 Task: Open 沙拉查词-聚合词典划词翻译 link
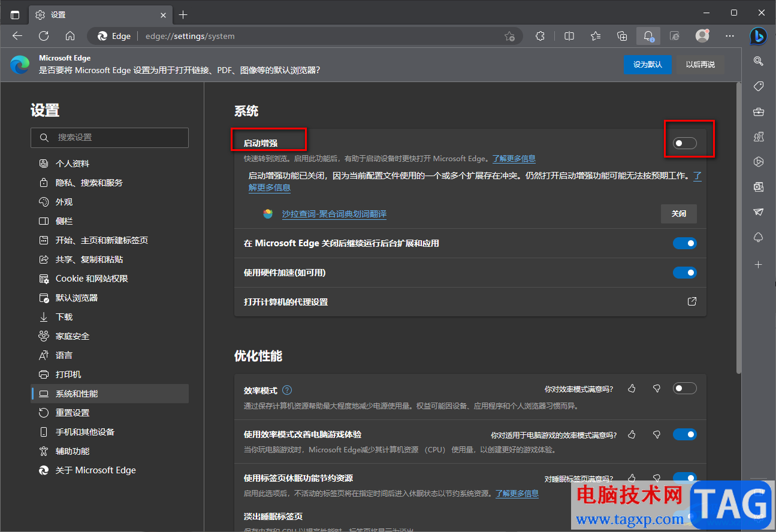point(334,214)
